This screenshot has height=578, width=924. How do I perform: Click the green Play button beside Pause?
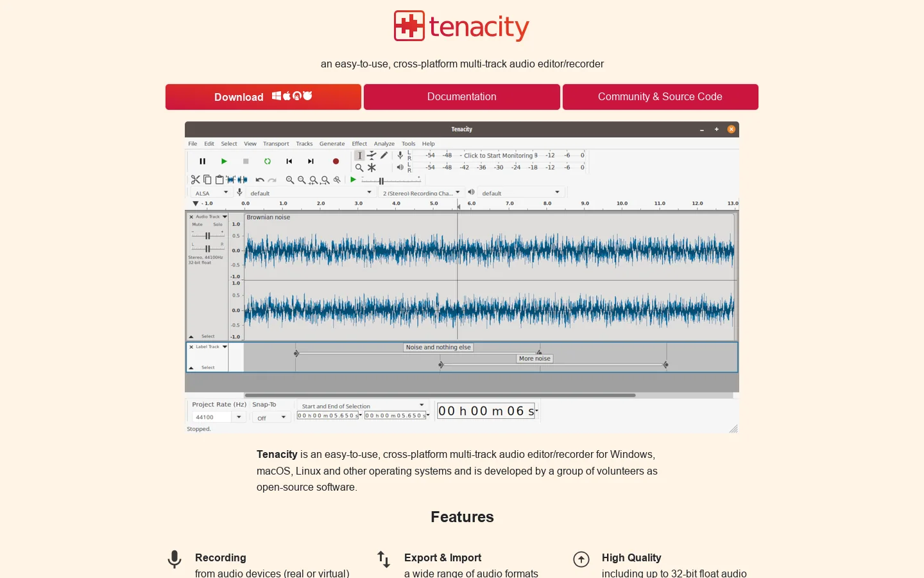(224, 161)
